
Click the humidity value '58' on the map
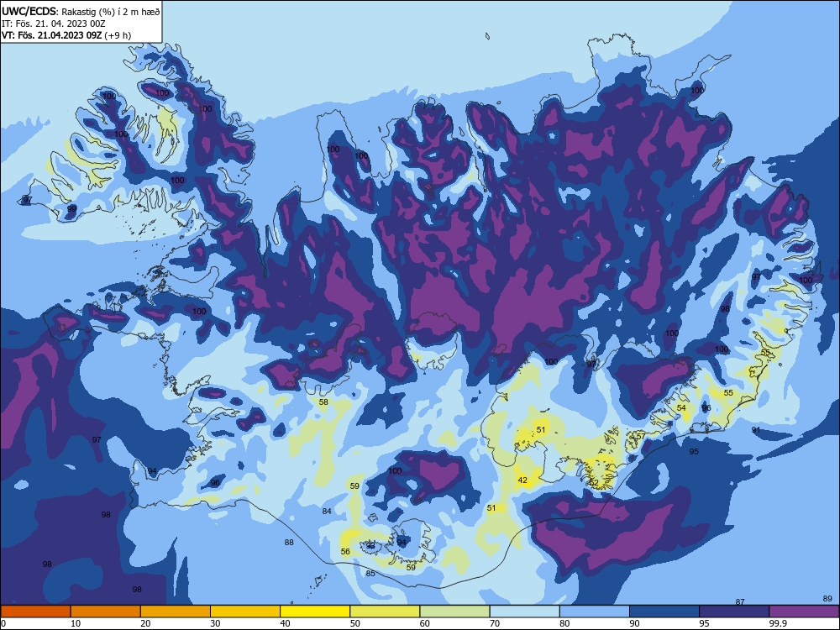coord(323,402)
